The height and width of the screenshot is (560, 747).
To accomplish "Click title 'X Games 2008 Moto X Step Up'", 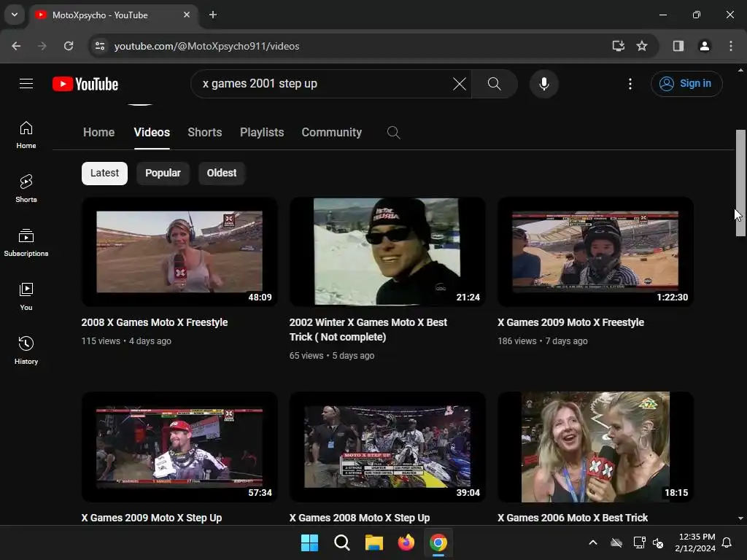I will tap(360, 518).
